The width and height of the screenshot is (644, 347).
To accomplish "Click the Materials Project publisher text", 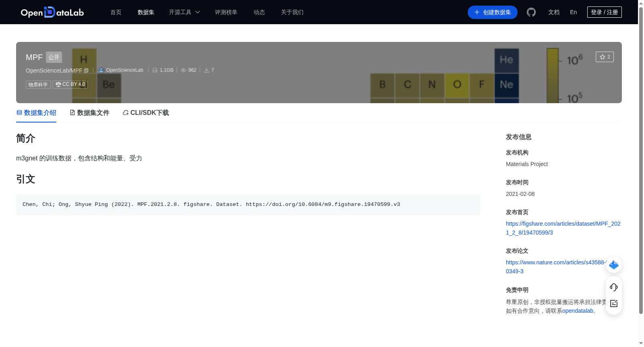I will (527, 164).
